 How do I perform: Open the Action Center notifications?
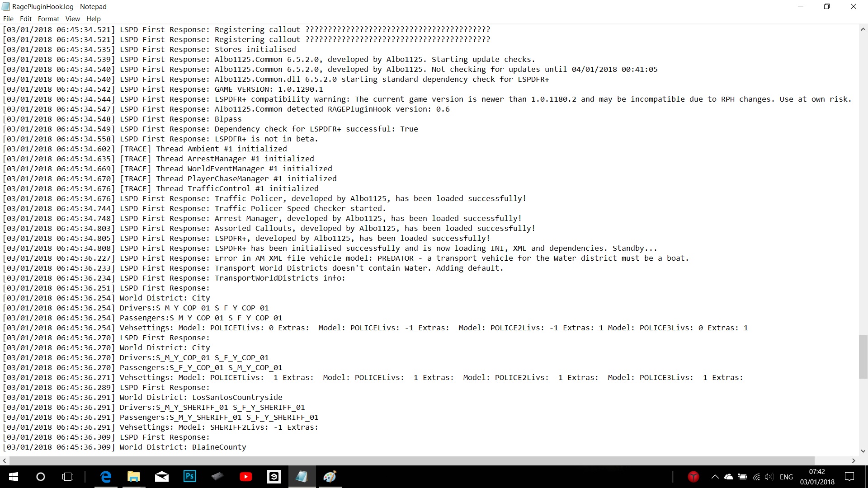(849, 477)
